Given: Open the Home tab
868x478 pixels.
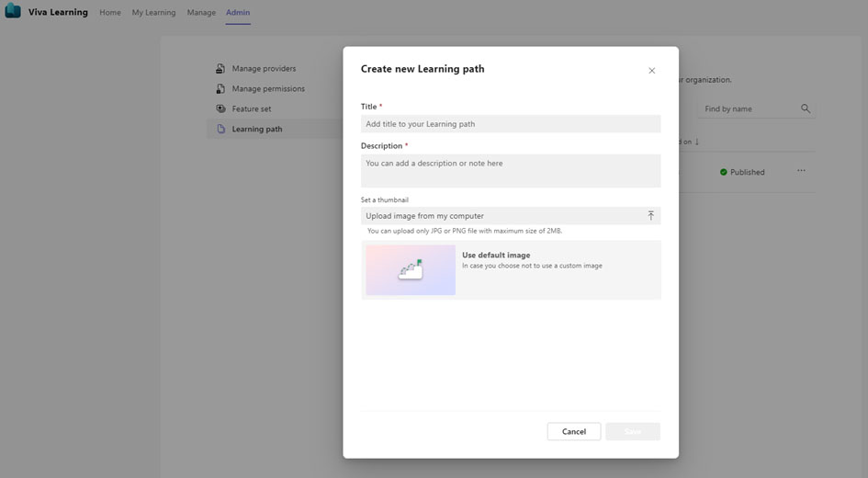Looking at the screenshot, I should coord(110,13).
